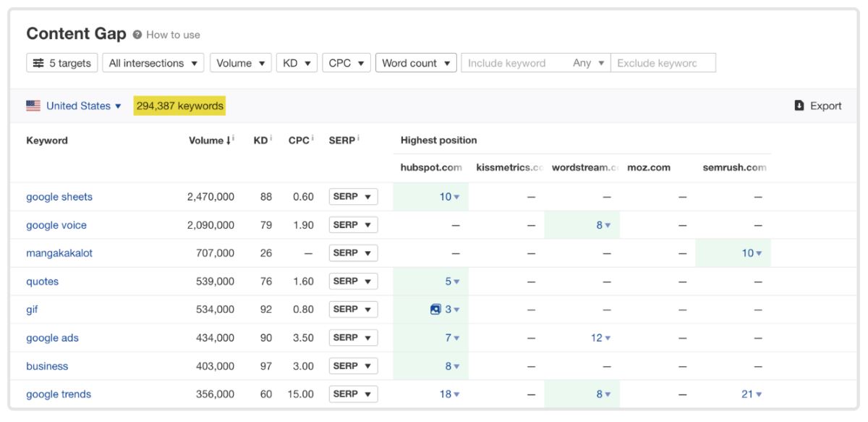This screenshot has width=868, height=422.
Task: Open the google trends keyword link
Action: point(59,394)
